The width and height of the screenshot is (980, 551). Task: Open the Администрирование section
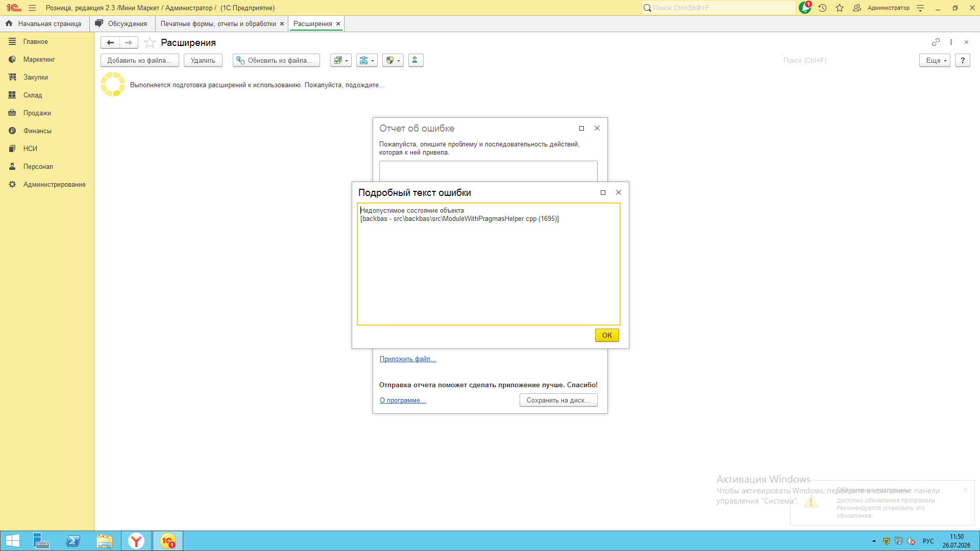pyautogui.click(x=47, y=184)
